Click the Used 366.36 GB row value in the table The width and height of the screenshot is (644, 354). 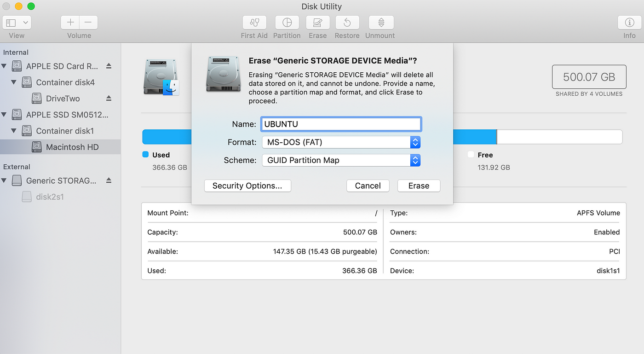[360, 271]
